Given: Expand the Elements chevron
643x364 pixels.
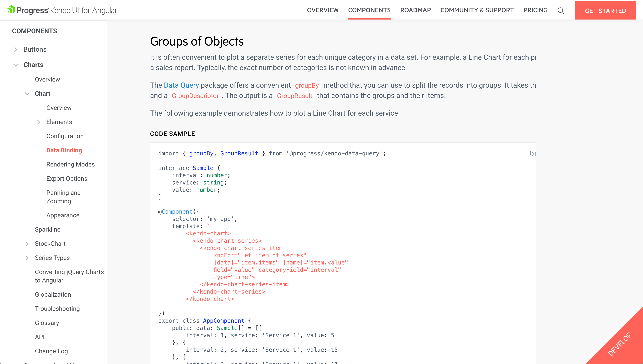Looking at the screenshot, I should pyautogui.click(x=38, y=122).
